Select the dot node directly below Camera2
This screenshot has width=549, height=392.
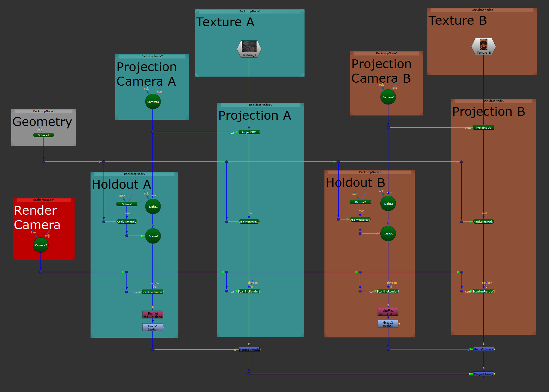[41, 272]
